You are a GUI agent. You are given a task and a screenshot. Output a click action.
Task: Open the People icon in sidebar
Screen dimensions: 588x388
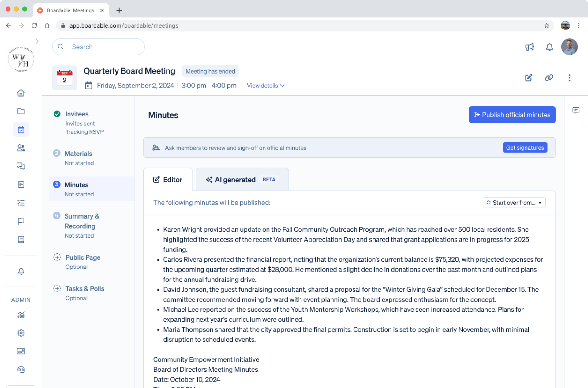click(x=21, y=148)
